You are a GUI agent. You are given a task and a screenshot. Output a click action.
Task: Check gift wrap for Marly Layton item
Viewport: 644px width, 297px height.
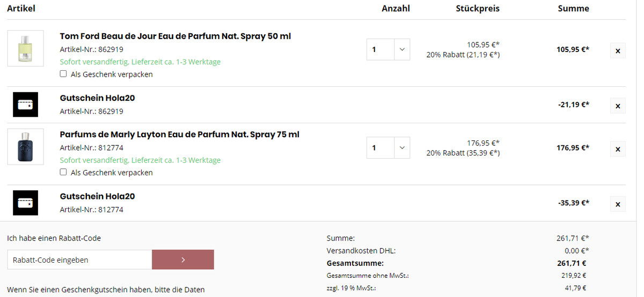click(x=63, y=172)
